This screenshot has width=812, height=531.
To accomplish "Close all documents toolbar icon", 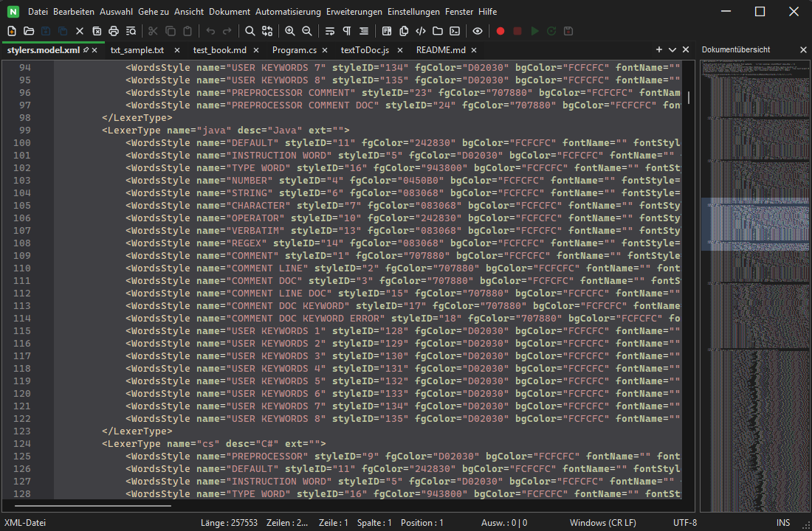I will (97, 31).
